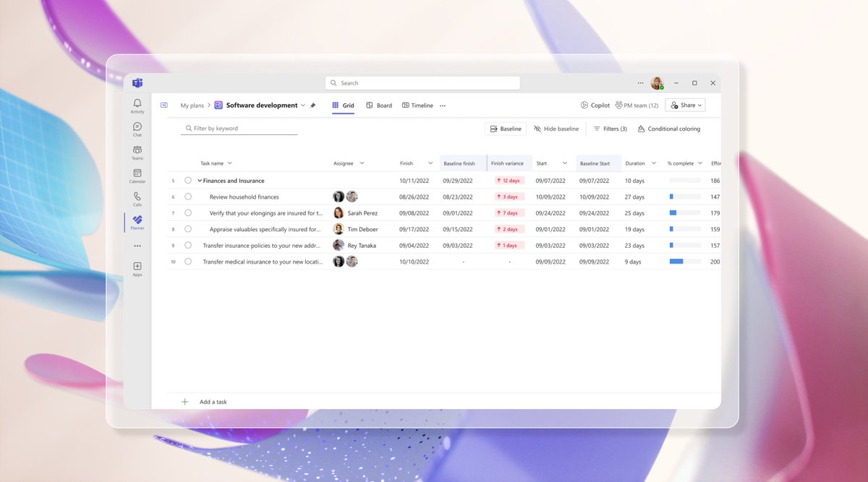The width and height of the screenshot is (868, 482).
Task: Open Activity in the Teams sidebar
Action: (x=137, y=106)
